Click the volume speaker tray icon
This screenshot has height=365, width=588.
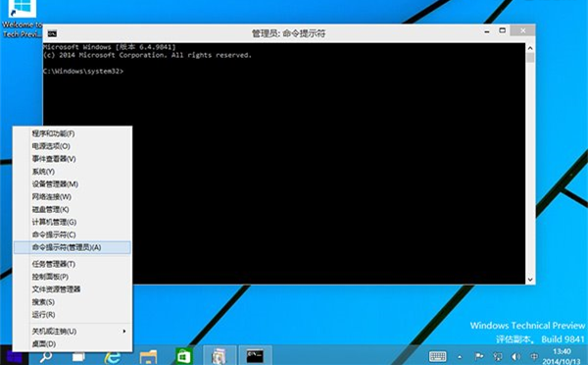pyautogui.click(x=515, y=356)
